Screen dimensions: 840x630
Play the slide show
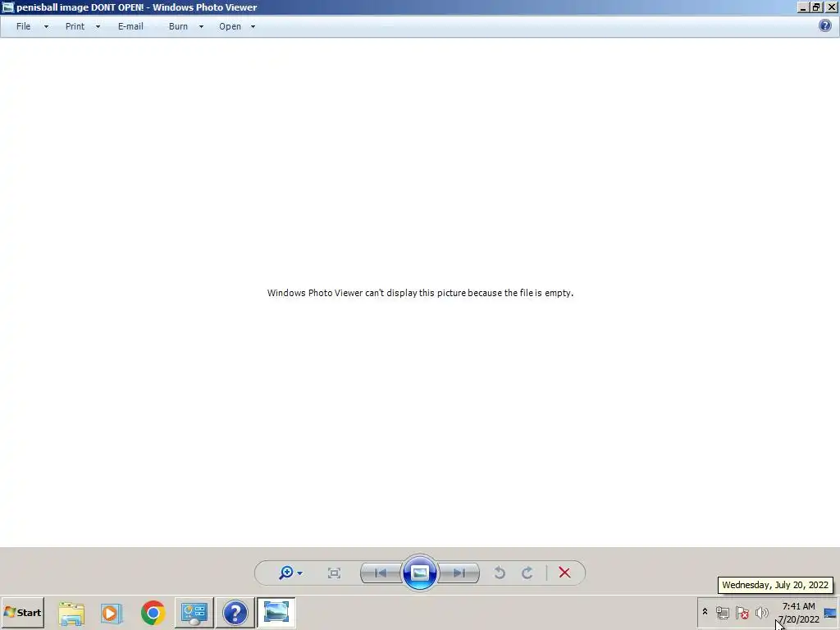click(419, 573)
